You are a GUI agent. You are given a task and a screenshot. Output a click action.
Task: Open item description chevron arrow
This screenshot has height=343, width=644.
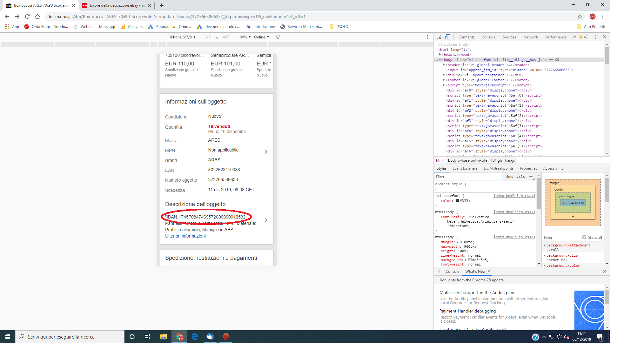pos(266,220)
